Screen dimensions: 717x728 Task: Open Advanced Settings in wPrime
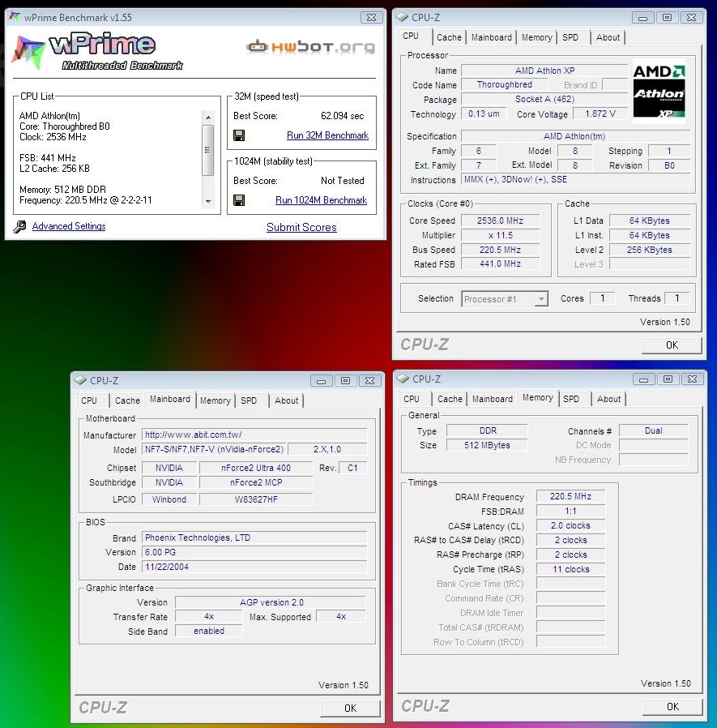69,226
